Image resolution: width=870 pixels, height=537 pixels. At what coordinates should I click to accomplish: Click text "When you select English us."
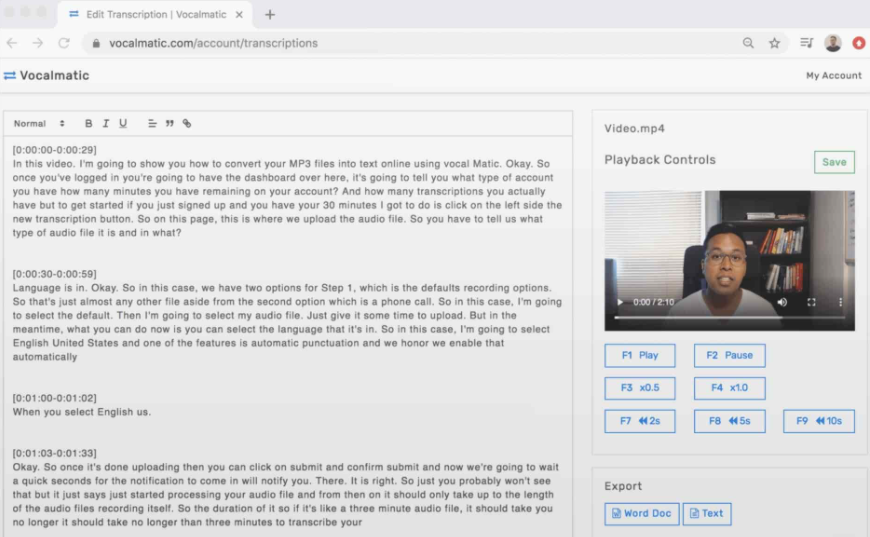pos(82,412)
